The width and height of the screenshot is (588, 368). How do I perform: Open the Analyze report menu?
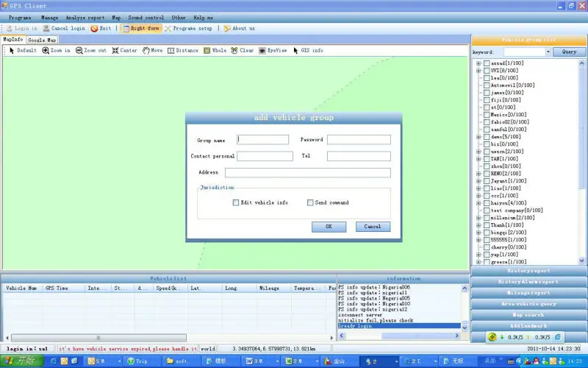tap(85, 18)
